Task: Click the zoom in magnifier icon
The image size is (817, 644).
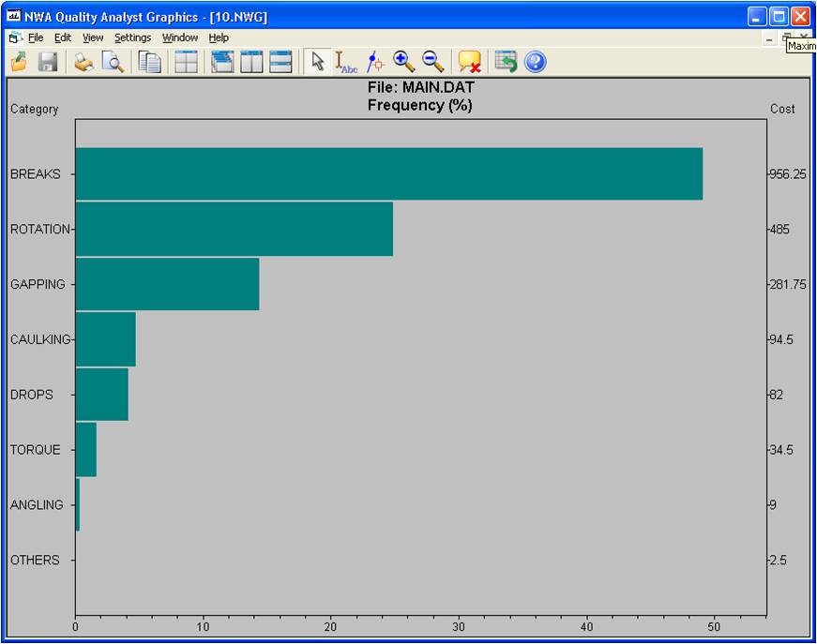Action: [404, 62]
